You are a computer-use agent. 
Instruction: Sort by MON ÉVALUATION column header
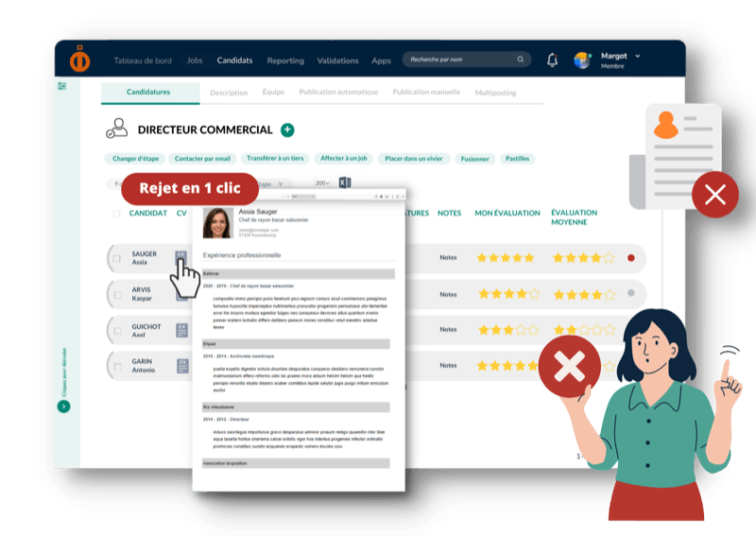click(x=507, y=214)
